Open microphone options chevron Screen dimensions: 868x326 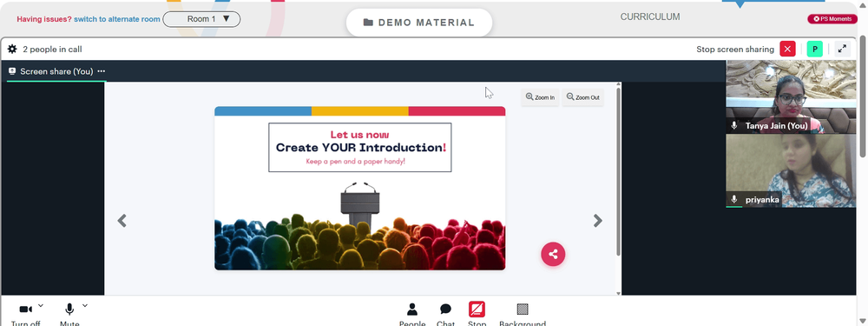(x=85, y=305)
